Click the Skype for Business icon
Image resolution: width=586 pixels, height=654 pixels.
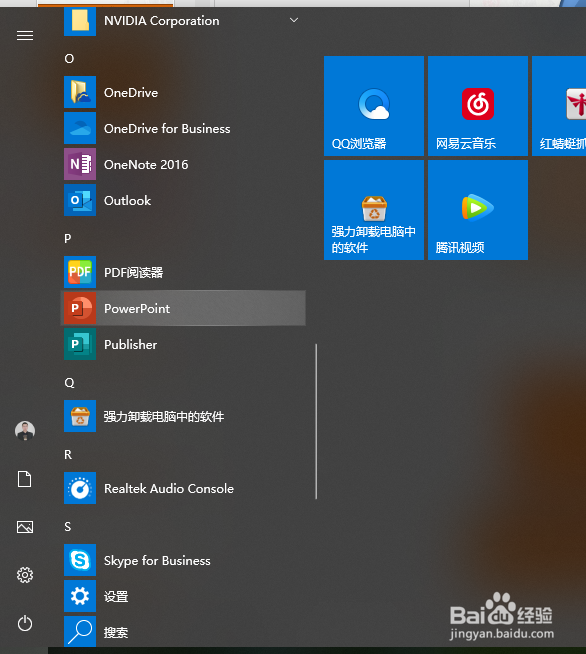tap(80, 560)
